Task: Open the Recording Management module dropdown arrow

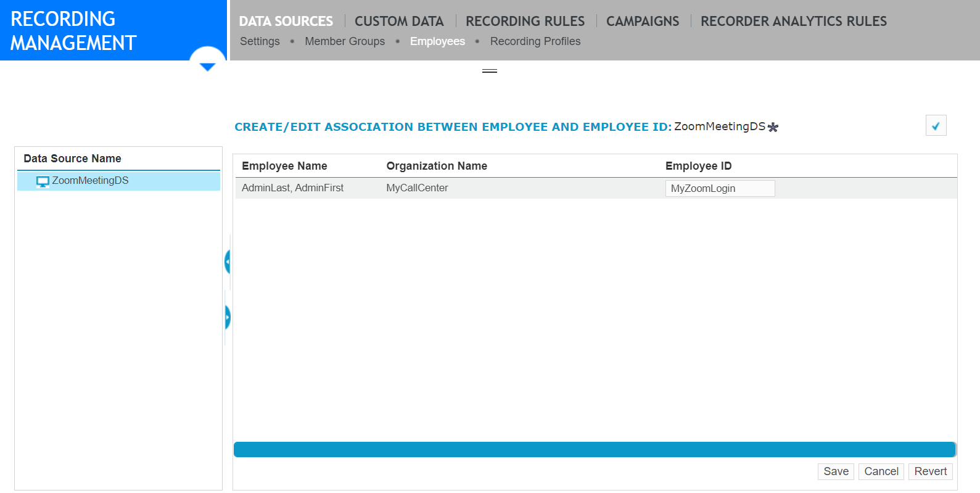Action: point(208,67)
